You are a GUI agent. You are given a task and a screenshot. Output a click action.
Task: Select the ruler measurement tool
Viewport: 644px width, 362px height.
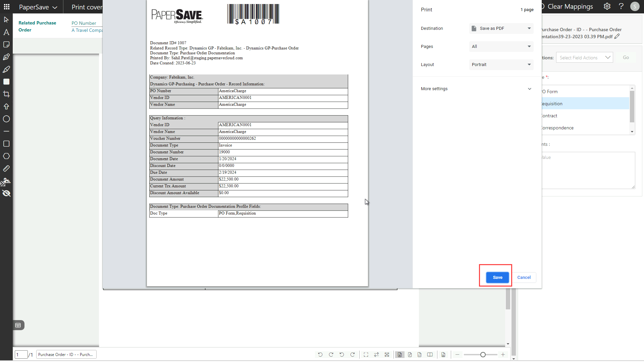point(6,169)
